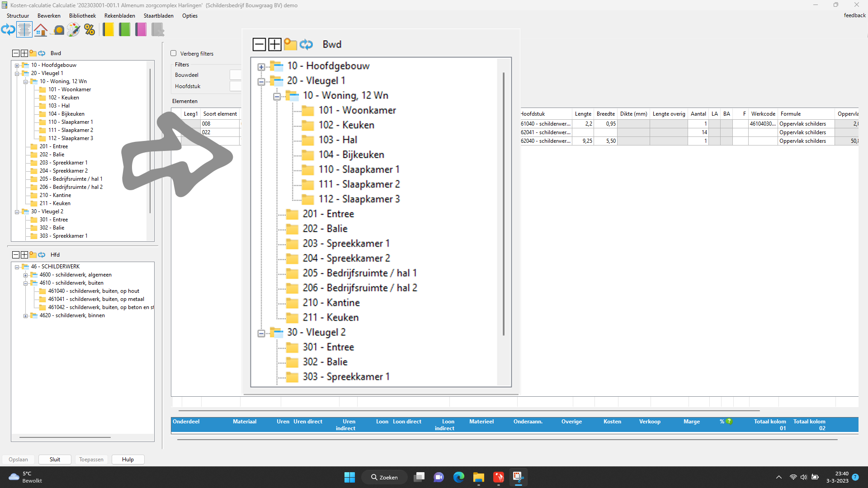Collapse the 46 - SCHILDERWERK node
The width and height of the screenshot is (868, 488).
[17, 267]
